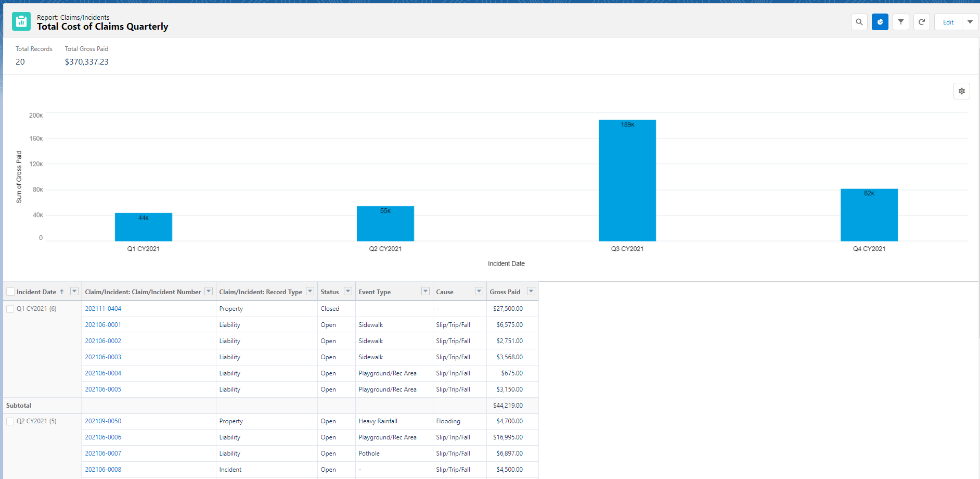Sort by the Incident Date arrow

click(62, 292)
